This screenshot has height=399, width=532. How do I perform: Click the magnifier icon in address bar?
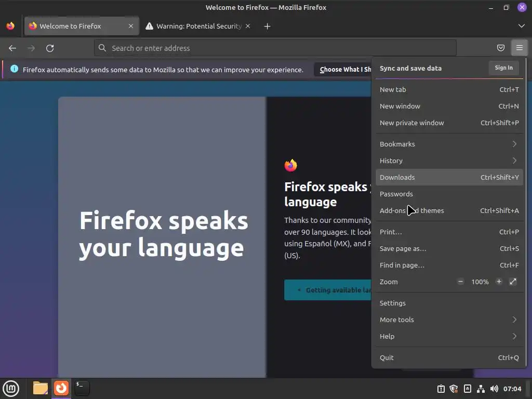(102, 48)
